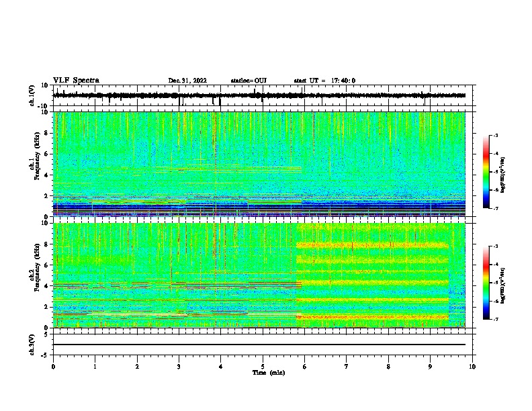Image resolution: width=532 pixels, height=411 pixels.
Task: Click the "8" kHz tick on ch.1 frequency axis
Action: coord(46,133)
